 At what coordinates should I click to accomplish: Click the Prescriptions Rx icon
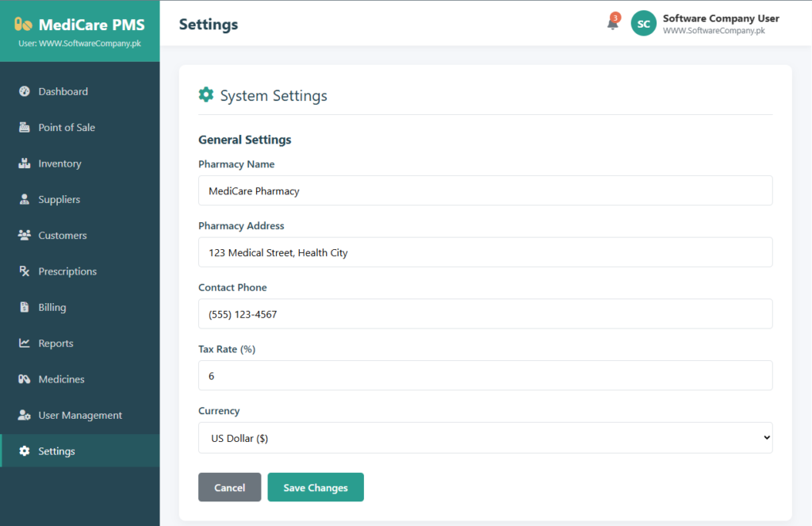25,271
